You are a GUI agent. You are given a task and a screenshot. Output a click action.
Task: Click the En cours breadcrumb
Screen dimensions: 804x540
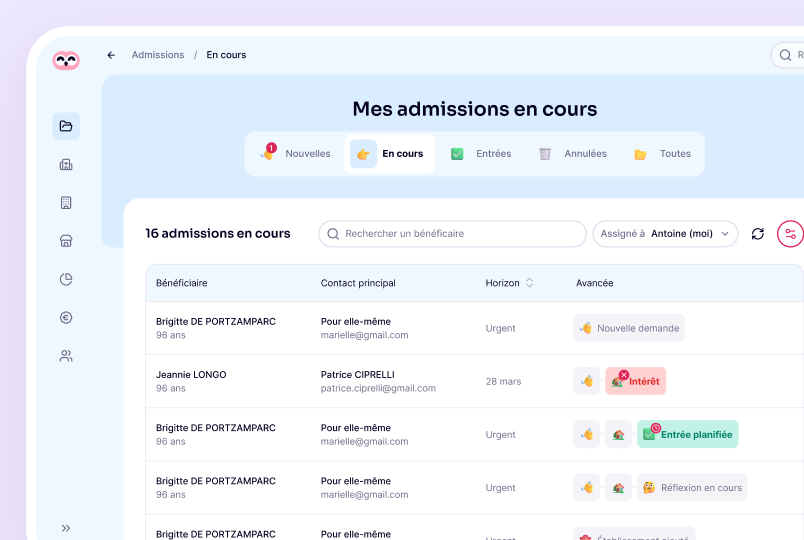(x=226, y=55)
